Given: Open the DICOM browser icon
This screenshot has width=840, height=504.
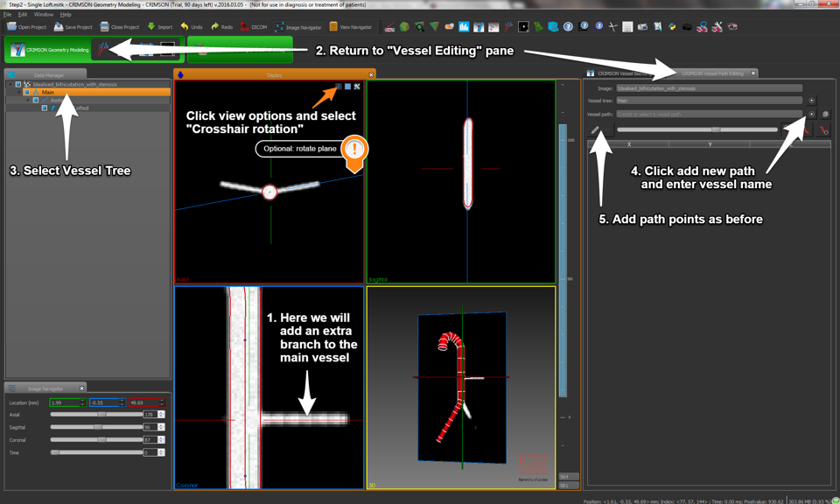Looking at the screenshot, I should pos(244,27).
